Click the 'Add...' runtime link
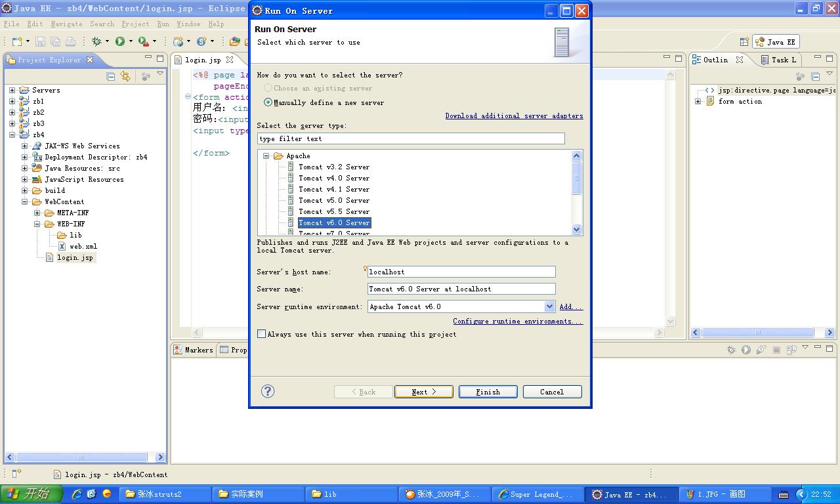Screen dimensions: 840x504 [x=571, y=306]
